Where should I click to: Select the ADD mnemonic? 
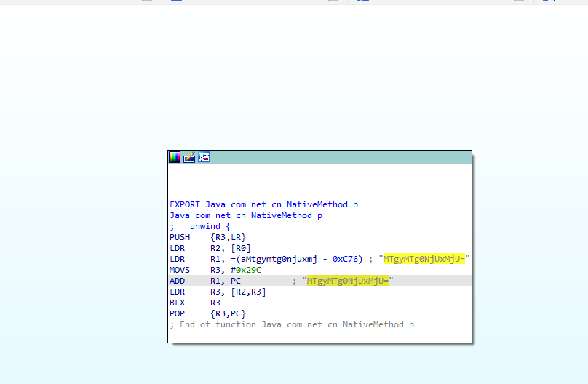tap(177, 281)
